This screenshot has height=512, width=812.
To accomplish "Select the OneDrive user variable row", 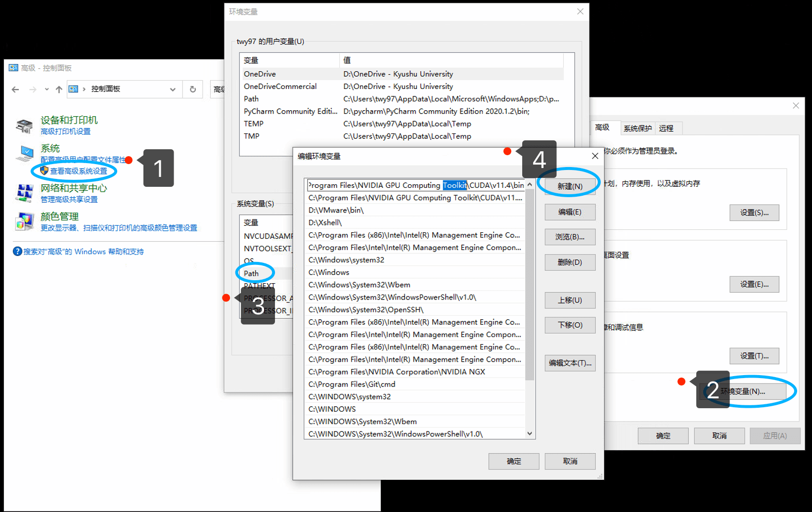I will 401,74.
